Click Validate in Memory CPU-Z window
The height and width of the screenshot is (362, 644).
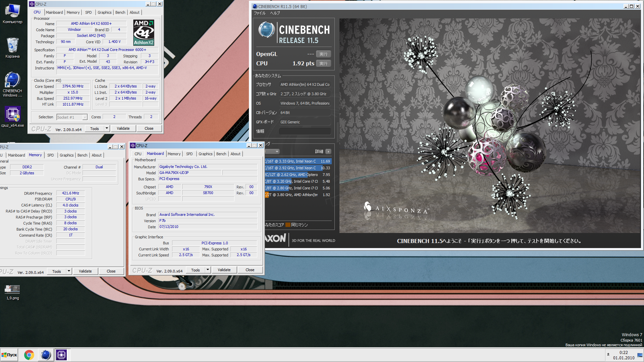pyautogui.click(x=85, y=271)
